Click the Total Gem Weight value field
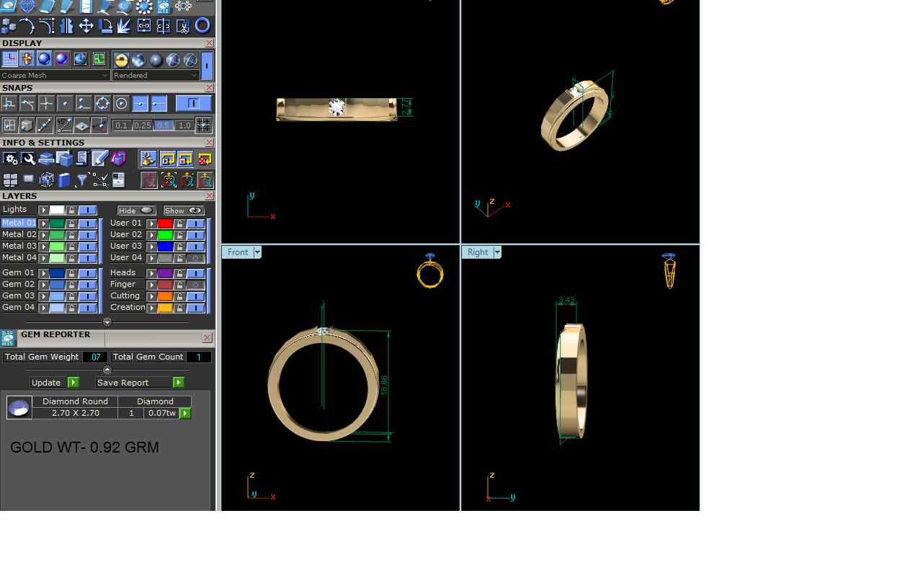The width and height of the screenshot is (918, 588). [x=95, y=357]
